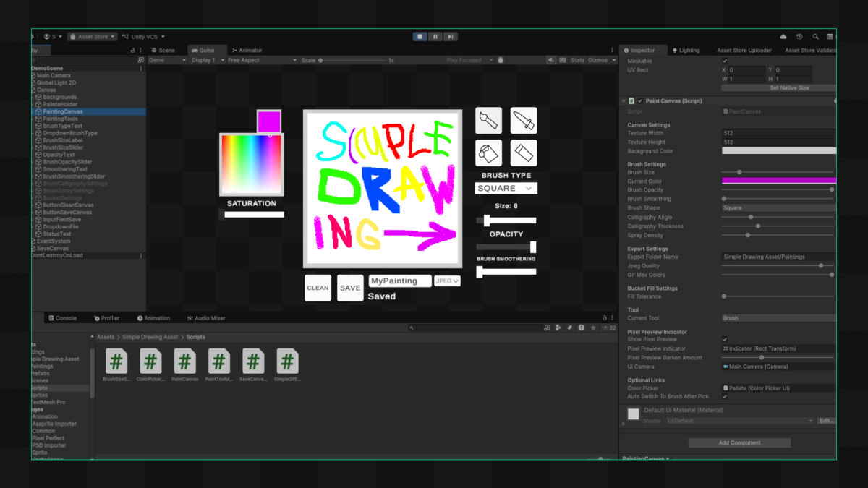Step forward one frame
This screenshot has height=488, width=868.
[x=450, y=36]
